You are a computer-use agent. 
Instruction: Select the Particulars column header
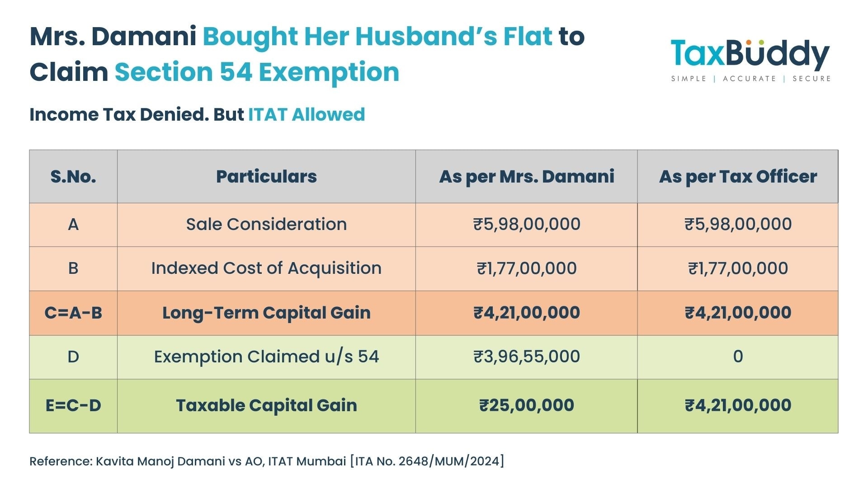click(266, 176)
